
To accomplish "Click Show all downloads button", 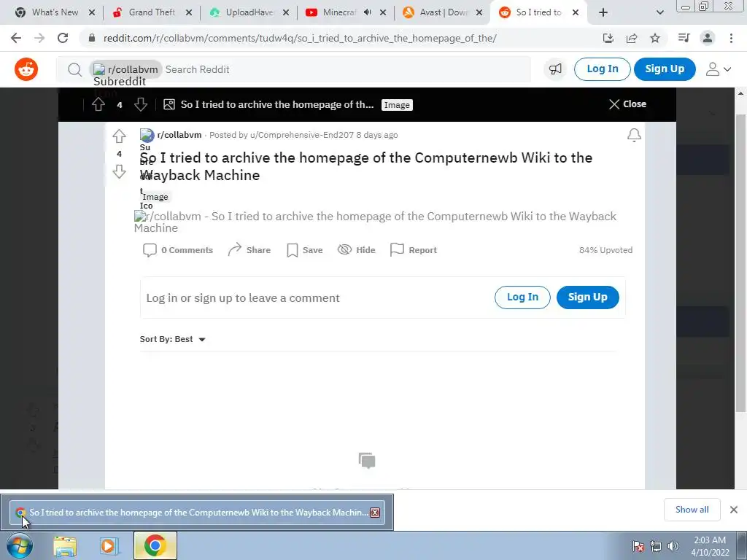I will (x=692, y=510).
